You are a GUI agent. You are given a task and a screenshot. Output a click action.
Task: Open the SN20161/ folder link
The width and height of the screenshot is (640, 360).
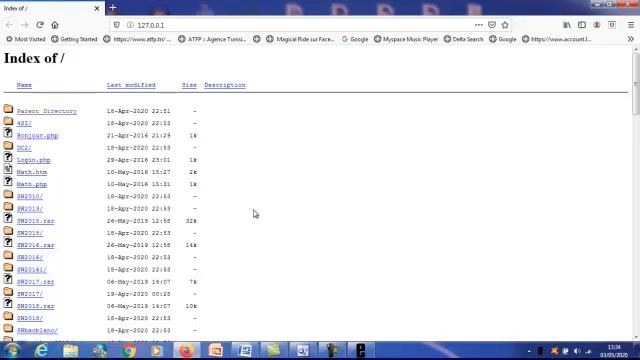click(32, 270)
